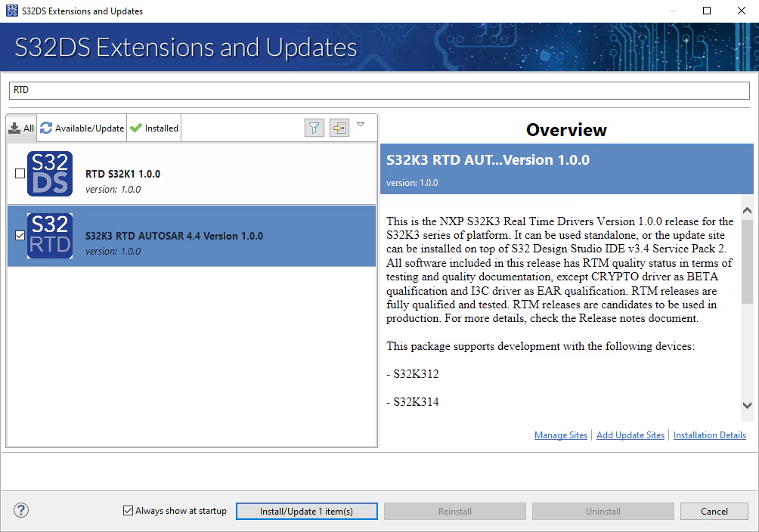Click the S32K312 device entry
759x532 pixels.
coord(416,374)
